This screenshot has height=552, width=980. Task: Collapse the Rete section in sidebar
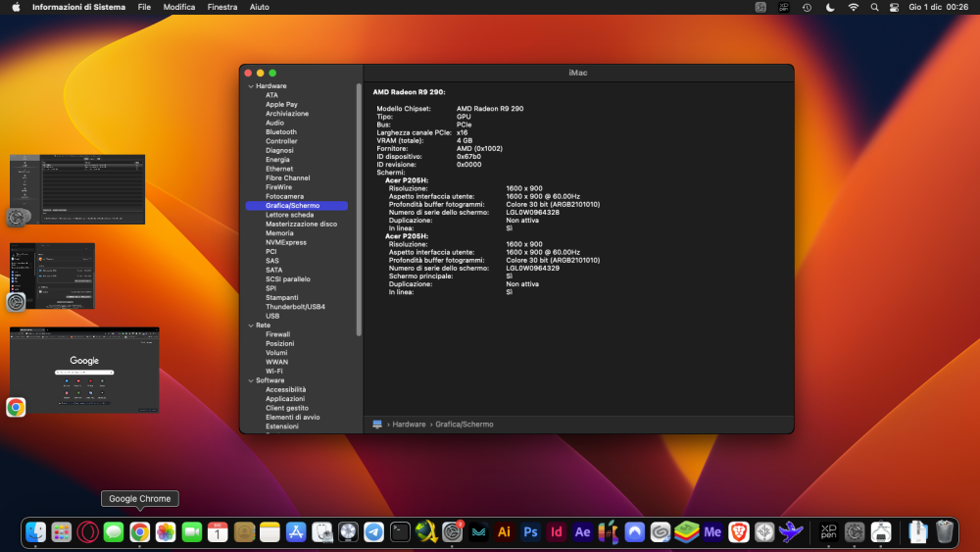[251, 326]
